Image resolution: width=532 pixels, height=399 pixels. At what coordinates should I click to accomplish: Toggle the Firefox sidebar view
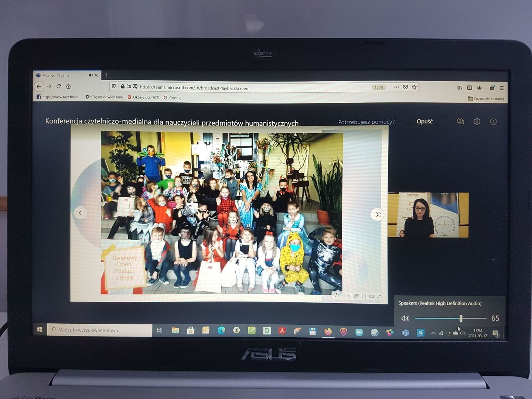pyautogui.click(x=470, y=88)
